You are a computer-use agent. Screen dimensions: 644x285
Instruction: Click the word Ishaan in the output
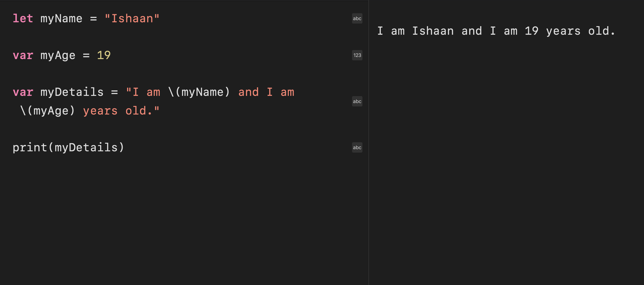pyautogui.click(x=433, y=31)
